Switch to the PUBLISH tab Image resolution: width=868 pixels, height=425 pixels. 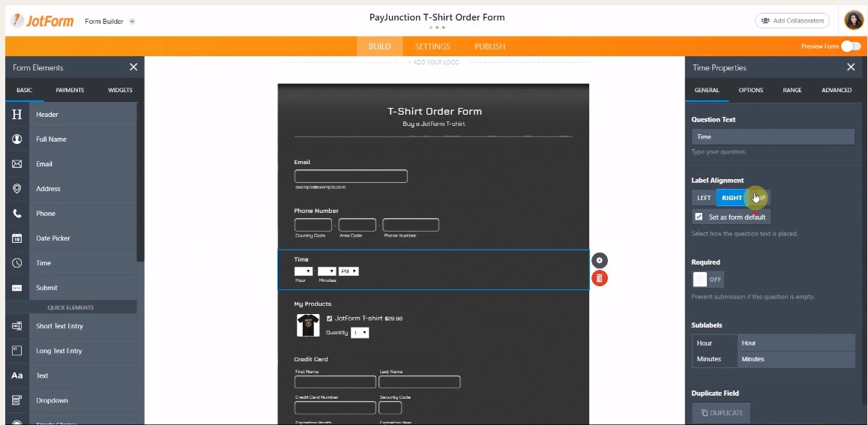(x=490, y=46)
